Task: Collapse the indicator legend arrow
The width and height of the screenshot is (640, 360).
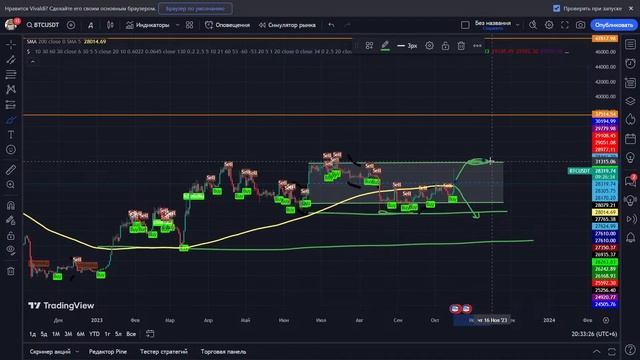Action: pyautogui.click(x=33, y=61)
